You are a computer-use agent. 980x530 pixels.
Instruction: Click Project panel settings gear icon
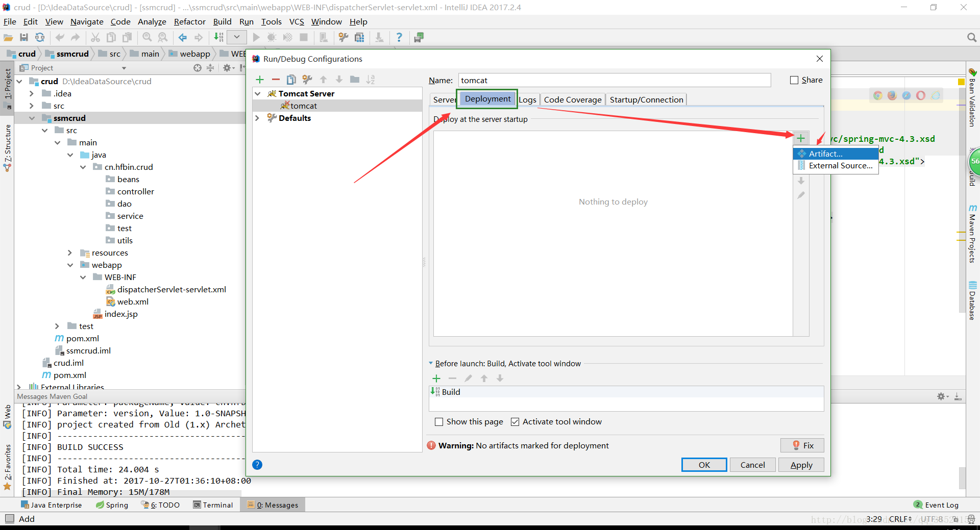point(227,68)
